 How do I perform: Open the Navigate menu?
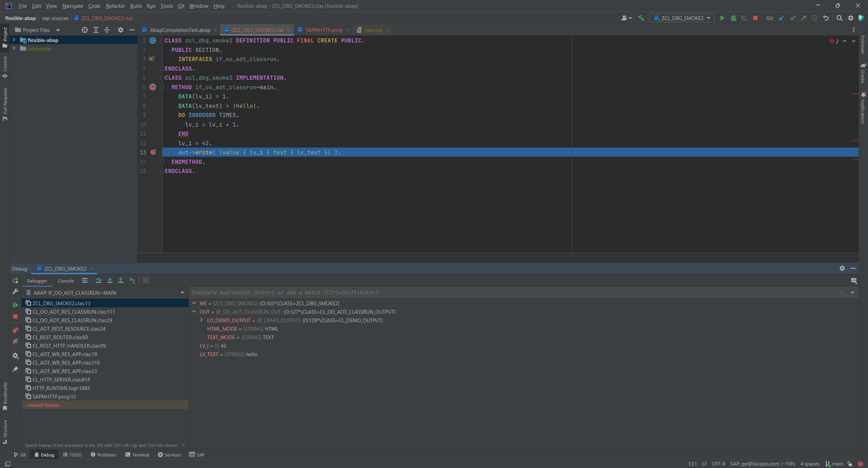(x=73, y=6)
